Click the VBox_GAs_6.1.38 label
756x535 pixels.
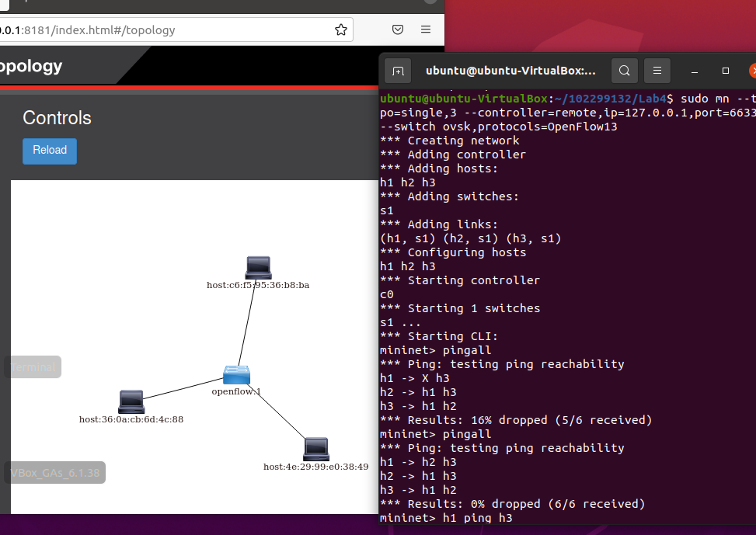[x=54, y=473]
